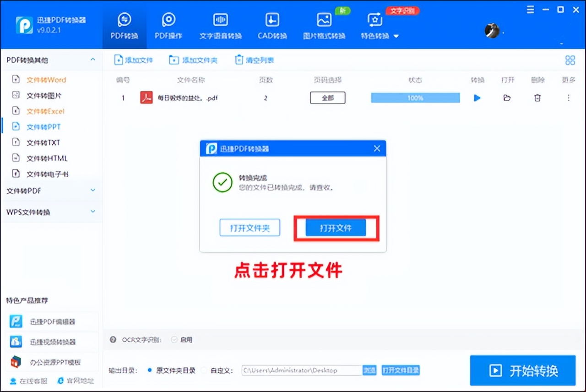The image size is (586, 392).
Task: Click the 转换完成 message text in dialog
Action: click(x=253, y=178)
